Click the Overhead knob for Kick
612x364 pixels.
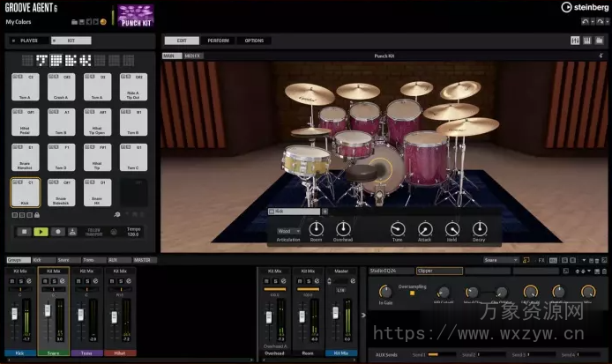(x=343, y=229)
